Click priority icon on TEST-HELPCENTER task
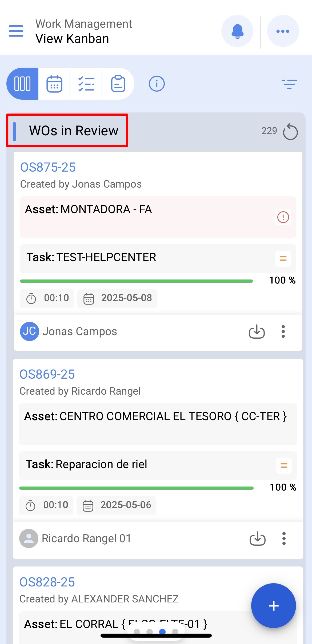The image size is (312, 644). (x=283, y=258)
